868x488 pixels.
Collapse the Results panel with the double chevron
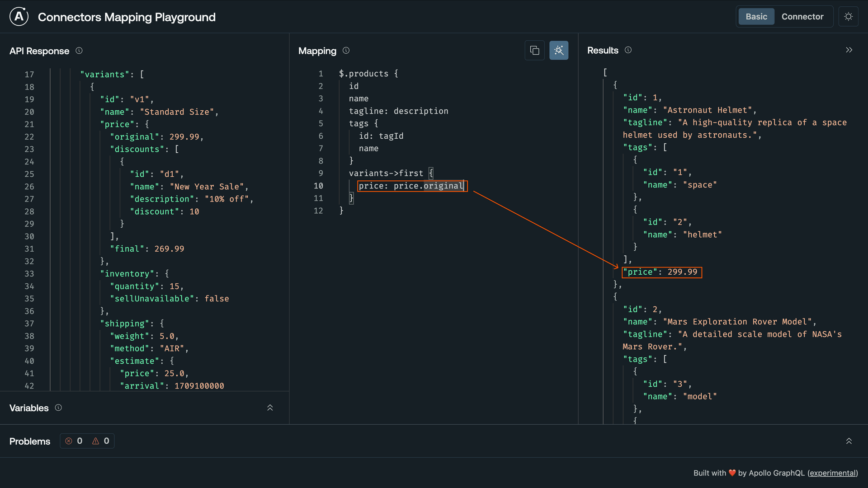849,50
